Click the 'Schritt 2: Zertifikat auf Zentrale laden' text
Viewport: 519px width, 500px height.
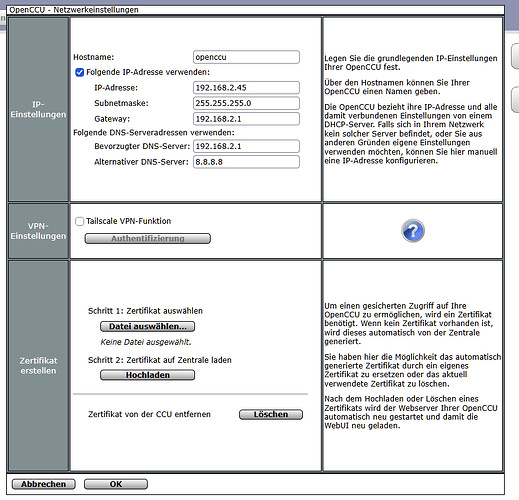click(160, 360)
